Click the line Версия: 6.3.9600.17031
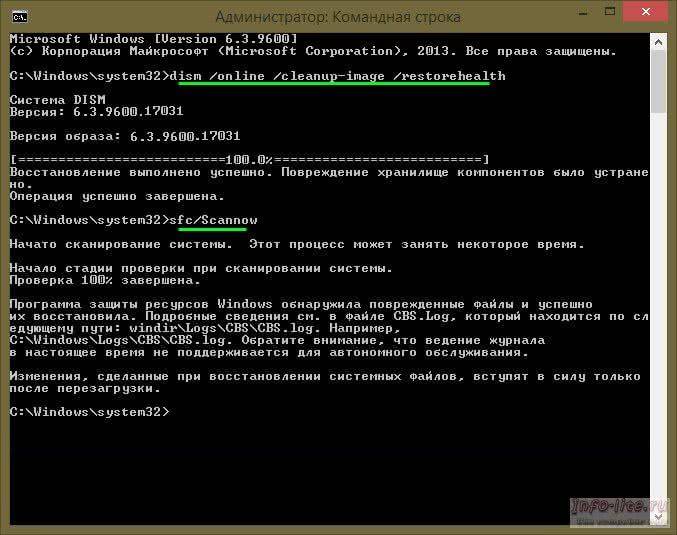 [x=97, y=112]
